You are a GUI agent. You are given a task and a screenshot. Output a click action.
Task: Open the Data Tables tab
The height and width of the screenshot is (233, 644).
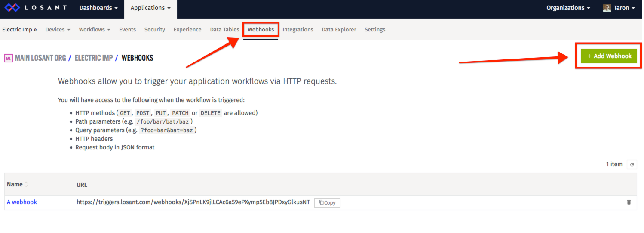coord(224,30)
